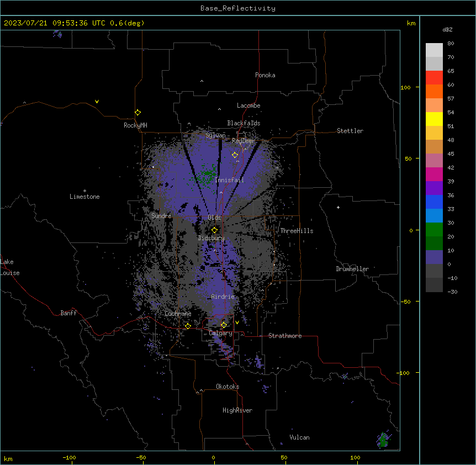This screenshot has width=476, height=465.
Task: Click the asterisk marker above Limestone
Action: click(x=84, y=191)
